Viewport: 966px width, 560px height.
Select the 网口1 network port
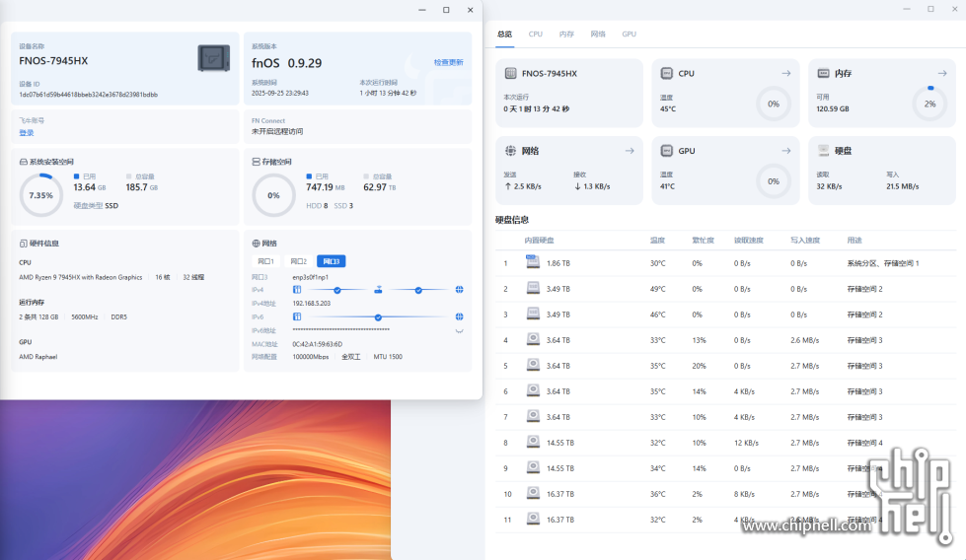pyautogui.click(x=265, y=261)
